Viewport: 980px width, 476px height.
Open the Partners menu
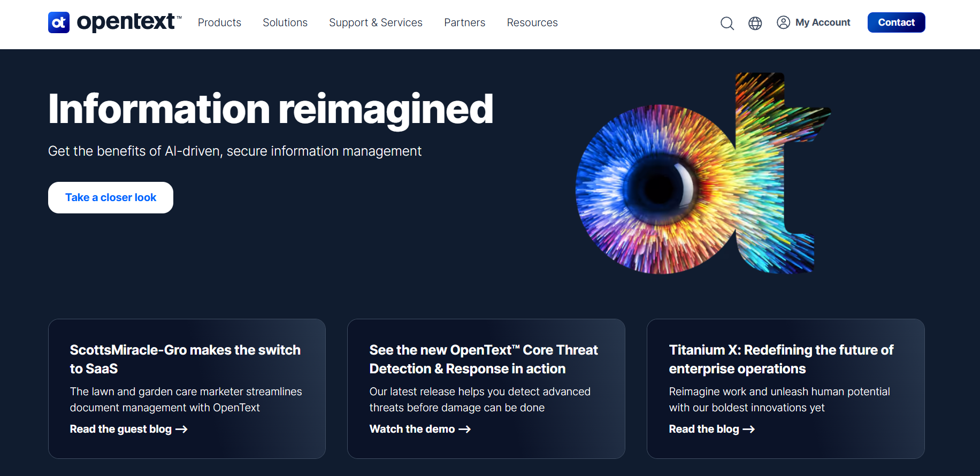tap(464, 22)
